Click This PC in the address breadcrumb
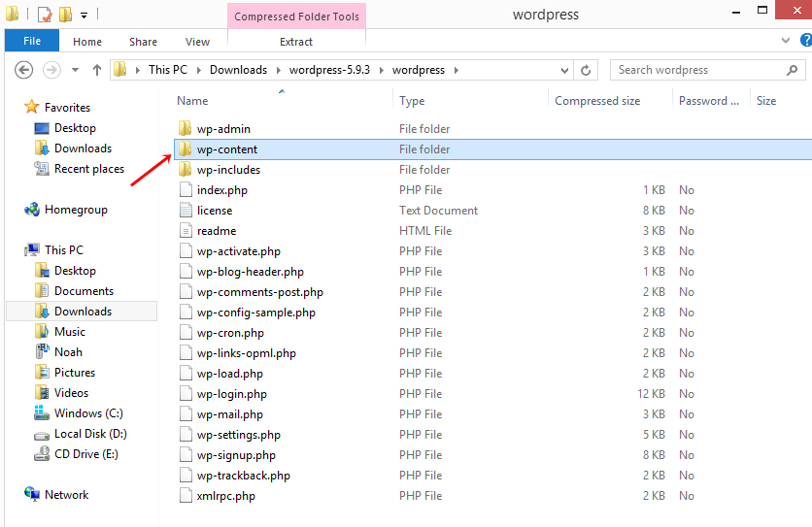 (168, 69)
